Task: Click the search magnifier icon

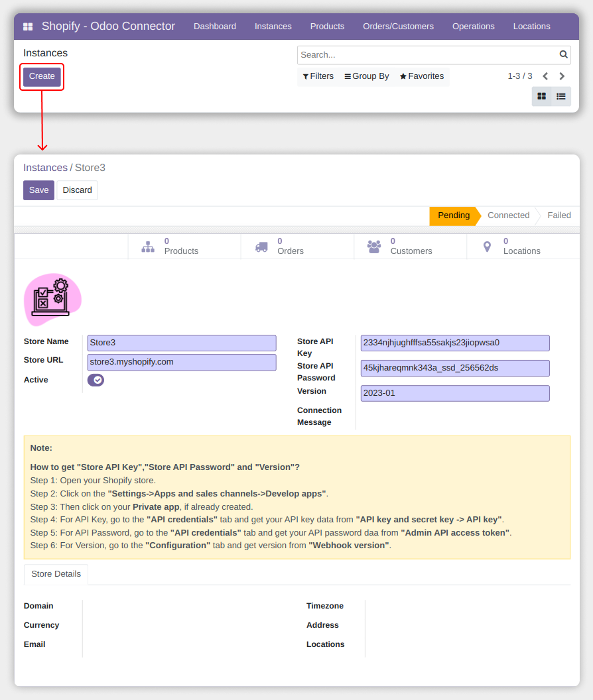Action: tap(563, 54)
